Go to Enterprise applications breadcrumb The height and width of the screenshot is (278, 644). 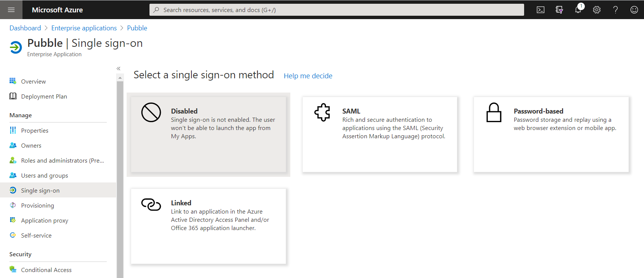[x=84, y=28]
